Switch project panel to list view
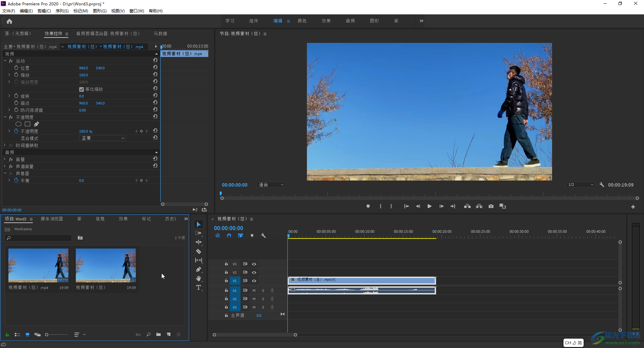644x348 pixels. coord(17,334)
